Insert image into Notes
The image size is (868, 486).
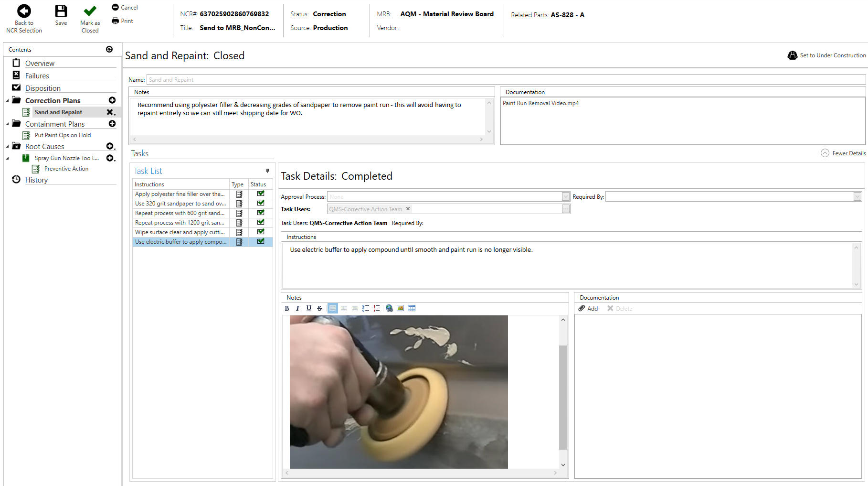401,308
